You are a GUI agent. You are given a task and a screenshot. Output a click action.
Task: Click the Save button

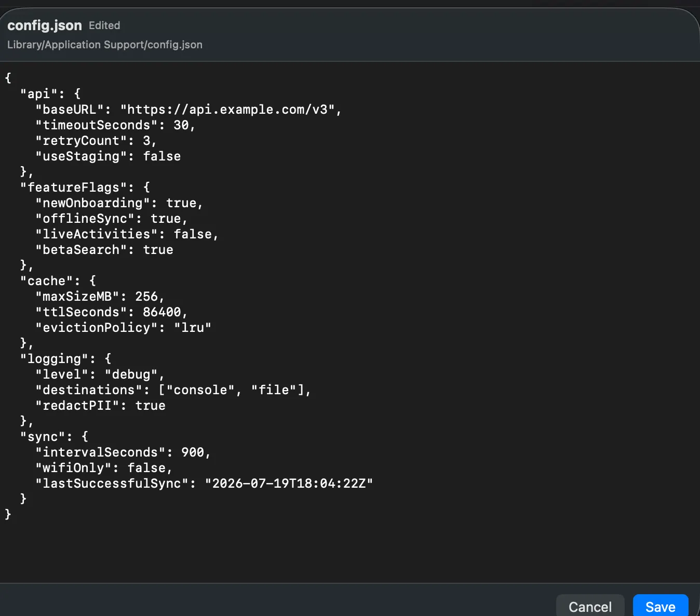click(661, 606)
